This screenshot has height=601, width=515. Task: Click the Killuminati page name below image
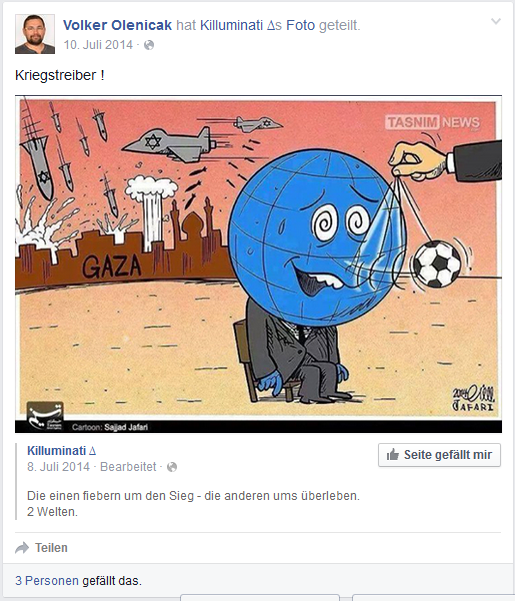coord(61,451)
